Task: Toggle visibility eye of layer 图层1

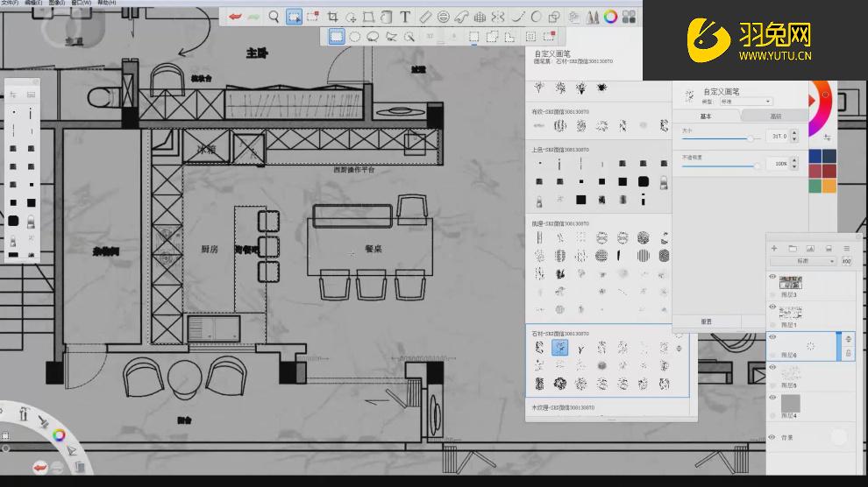Action: point(772,307)
